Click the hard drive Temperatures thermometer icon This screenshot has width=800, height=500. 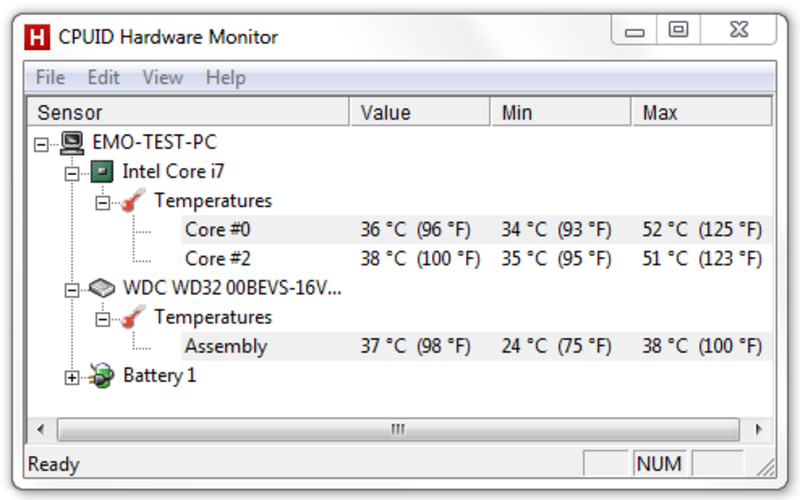133,317
